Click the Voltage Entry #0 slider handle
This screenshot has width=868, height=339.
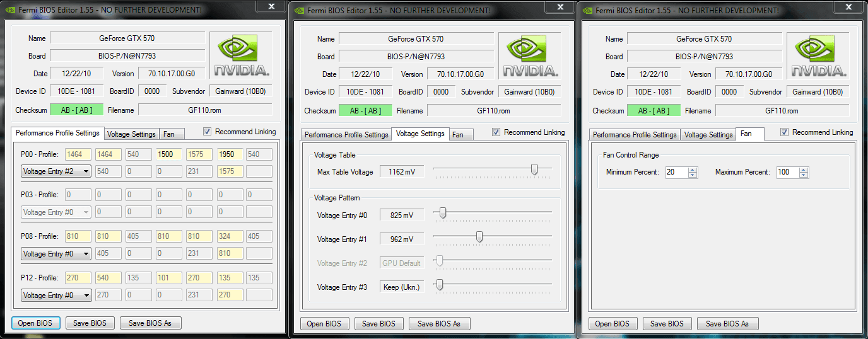(x=443, y=213)
